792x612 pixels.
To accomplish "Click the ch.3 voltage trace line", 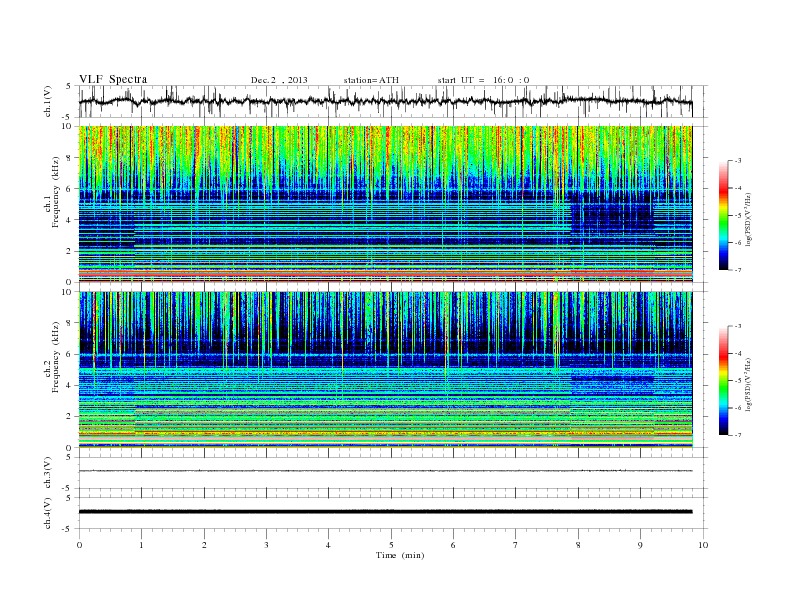I will tap(385, 471).
